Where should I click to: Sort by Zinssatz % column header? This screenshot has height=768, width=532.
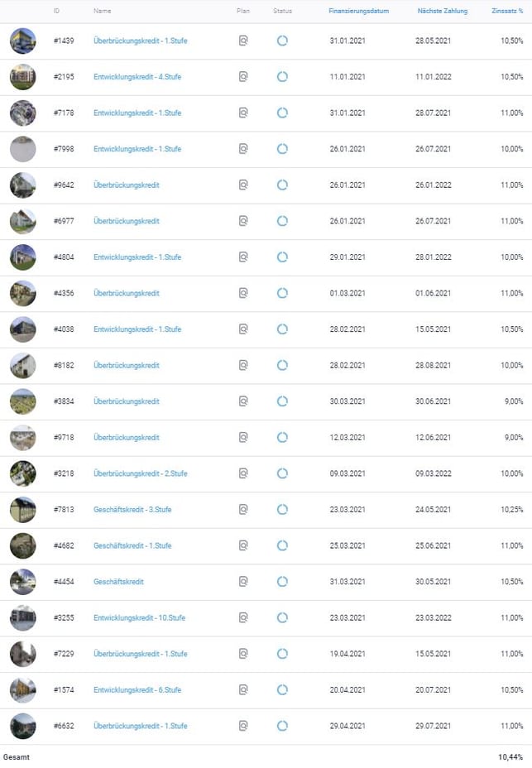508,12
